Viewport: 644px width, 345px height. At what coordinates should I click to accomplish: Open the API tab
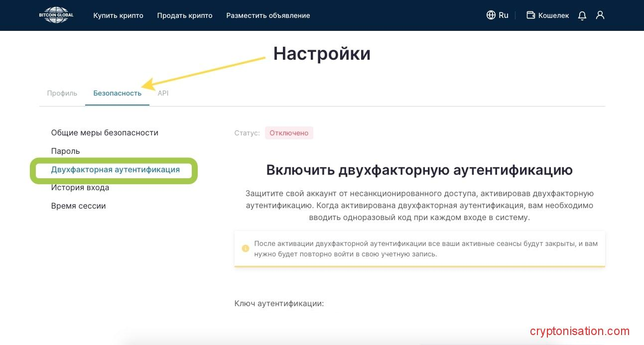pyautogui.click(x=163, y=93)
